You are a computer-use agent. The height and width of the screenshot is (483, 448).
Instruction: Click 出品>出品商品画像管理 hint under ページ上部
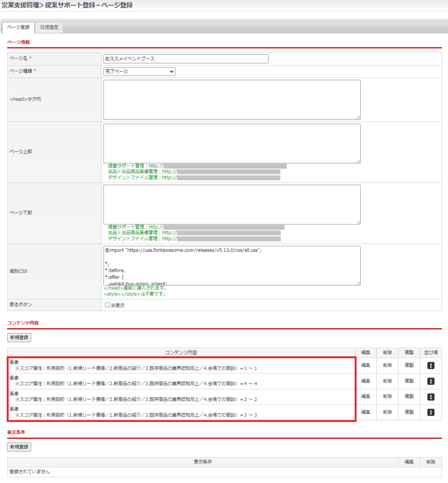tap(143, 172)
